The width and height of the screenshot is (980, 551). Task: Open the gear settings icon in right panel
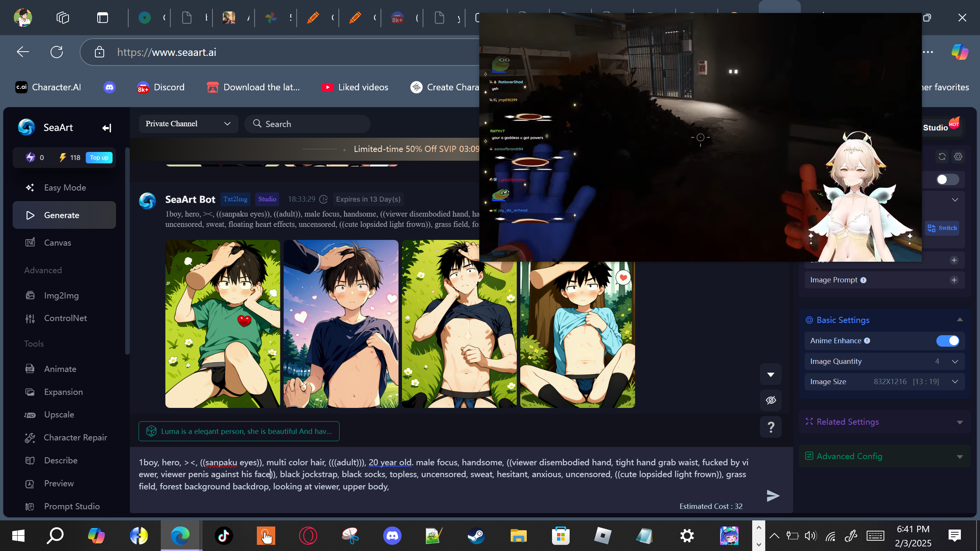point(958,156)
